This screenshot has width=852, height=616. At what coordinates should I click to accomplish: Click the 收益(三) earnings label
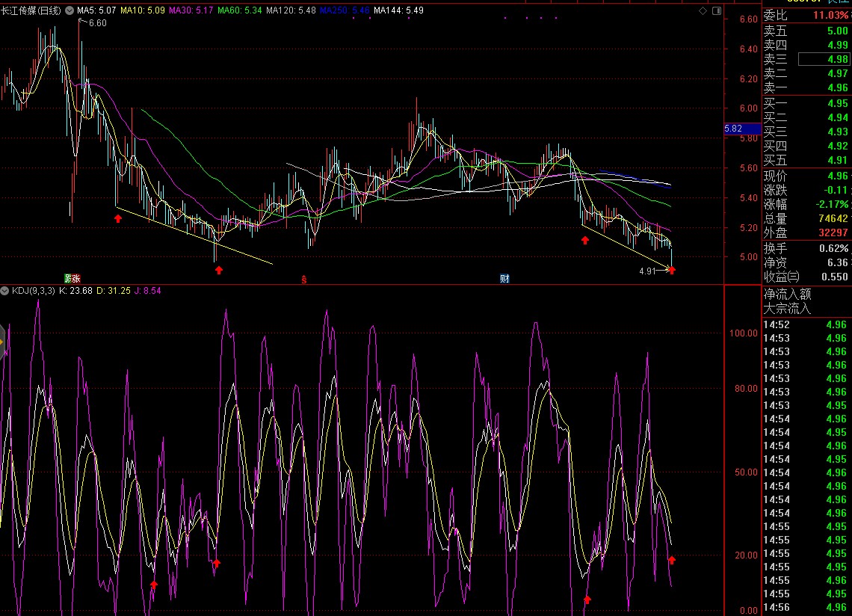(782, 276)
